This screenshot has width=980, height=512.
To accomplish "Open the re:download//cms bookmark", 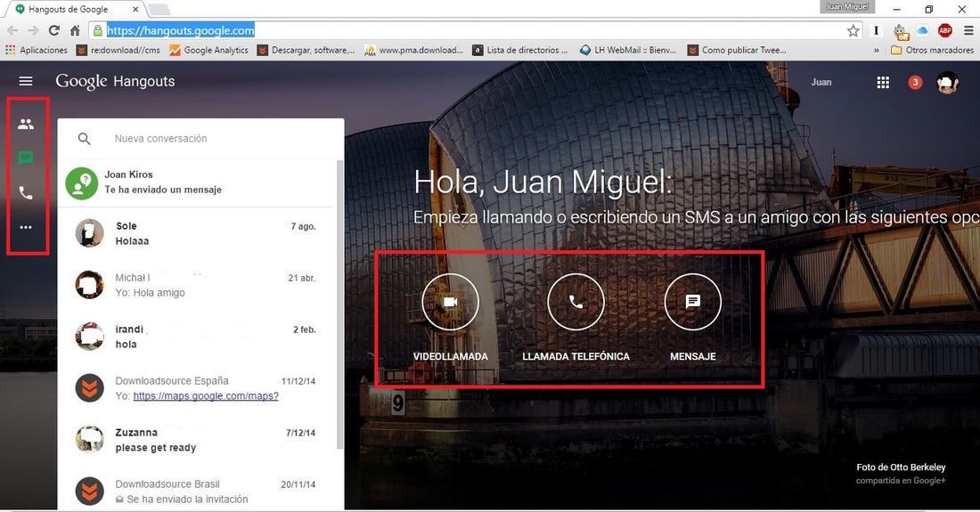I will (x=118, y=50).
